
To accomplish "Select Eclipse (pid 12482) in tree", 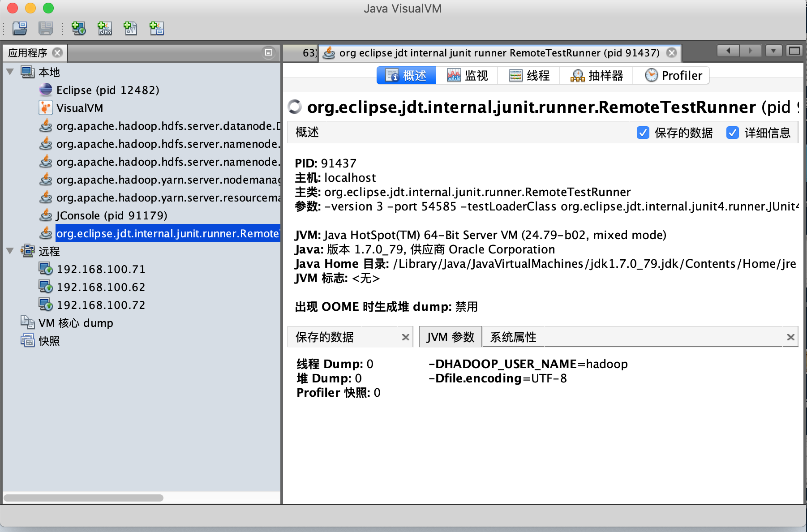I will click(107, 90).
